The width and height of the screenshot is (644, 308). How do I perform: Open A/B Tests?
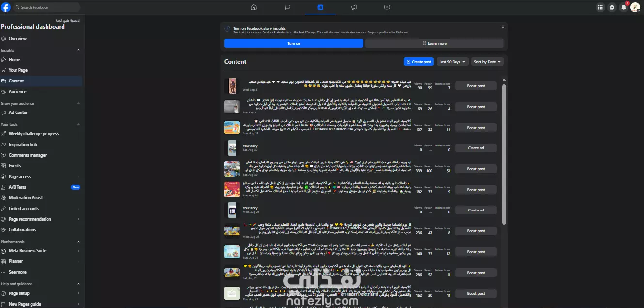pyautogui.click(x=41, y=187)
